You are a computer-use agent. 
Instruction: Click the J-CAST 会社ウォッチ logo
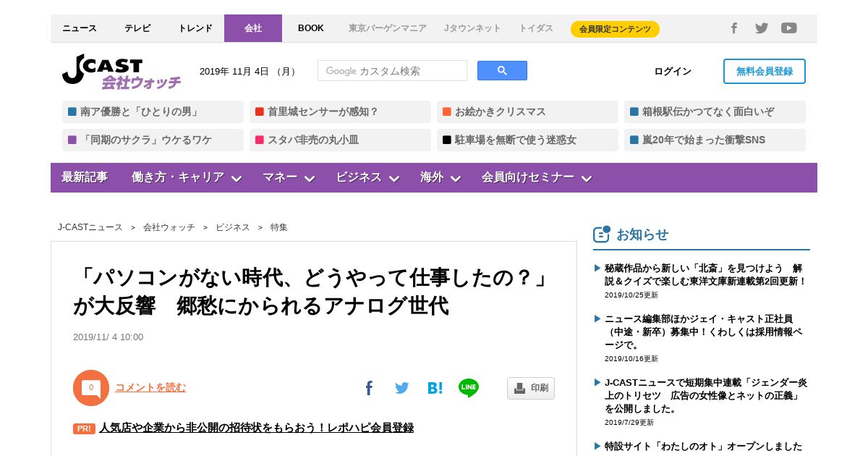click(x=122, y=72)
